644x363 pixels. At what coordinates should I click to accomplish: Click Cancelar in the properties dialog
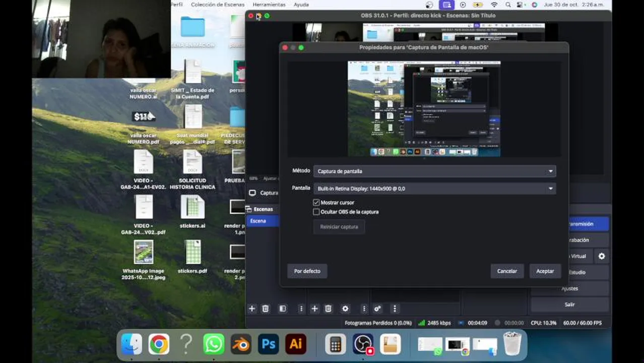pos(507,271)
